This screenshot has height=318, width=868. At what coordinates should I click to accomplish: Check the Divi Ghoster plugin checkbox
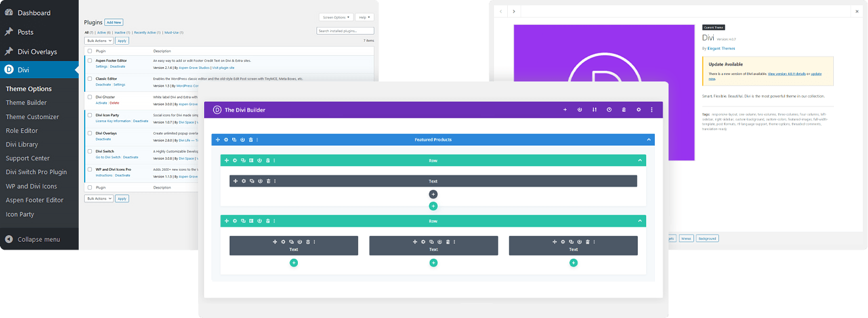(x=90, y=97)
